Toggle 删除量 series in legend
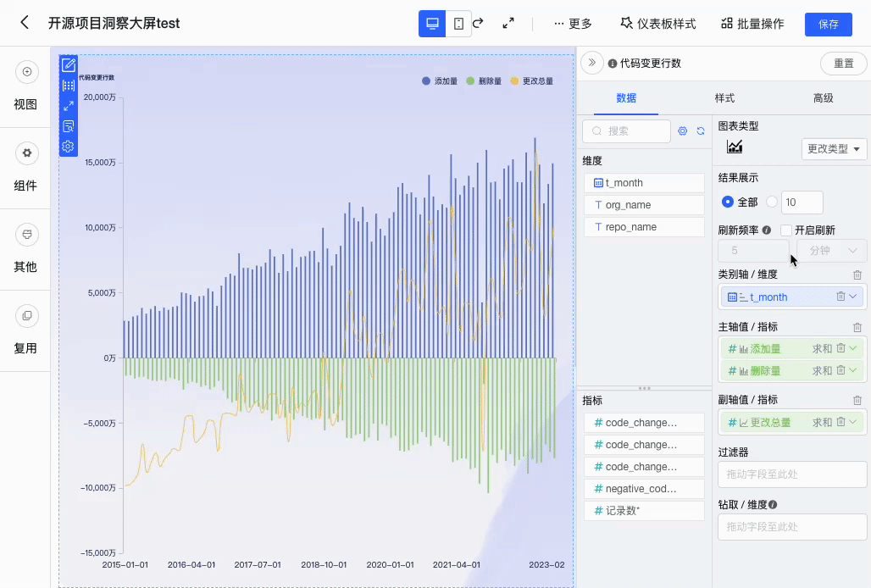This screenshot has height=588, width=871. pyautogui.click(x=484, y=81)
